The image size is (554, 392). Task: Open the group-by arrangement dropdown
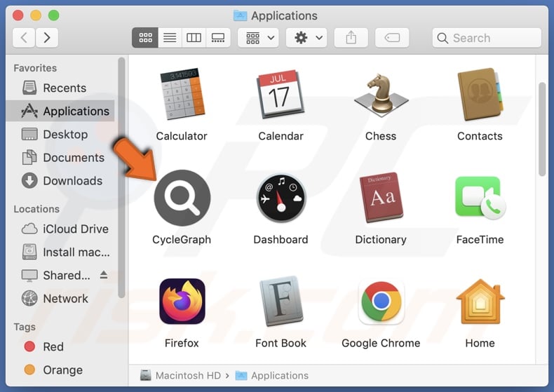pyautogui.click(x=258, y=37)
